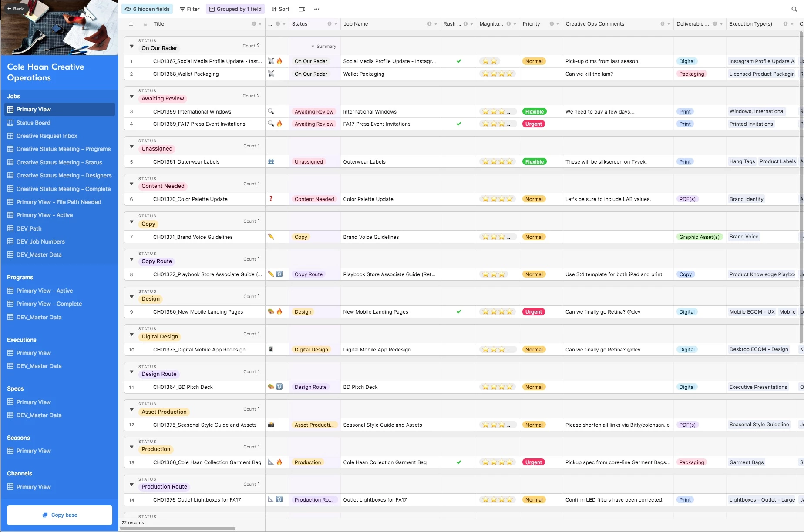The image size is (804, 532).
Task: Click the grid icon beside Status Board
Action: [10, 123]
